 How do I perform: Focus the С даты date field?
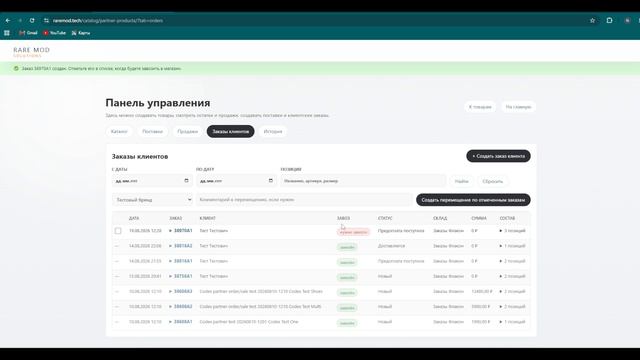(152, 180)
